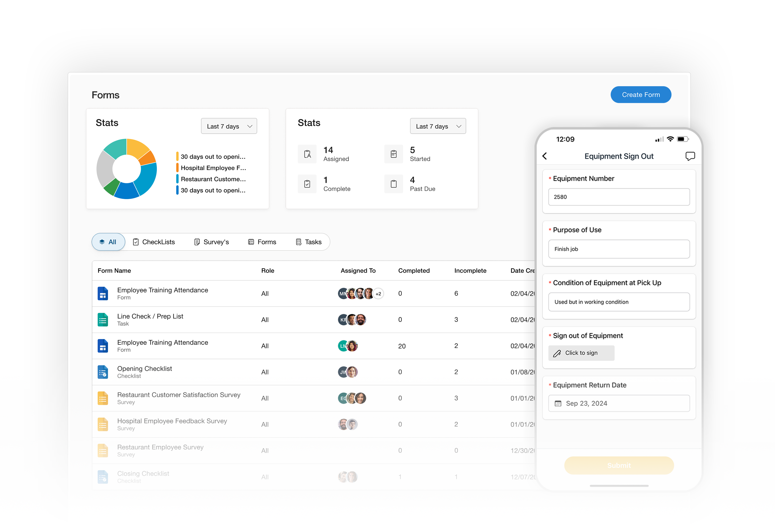Select the Survey's tab
Screen dimensions: 775x532
[211, 242]
